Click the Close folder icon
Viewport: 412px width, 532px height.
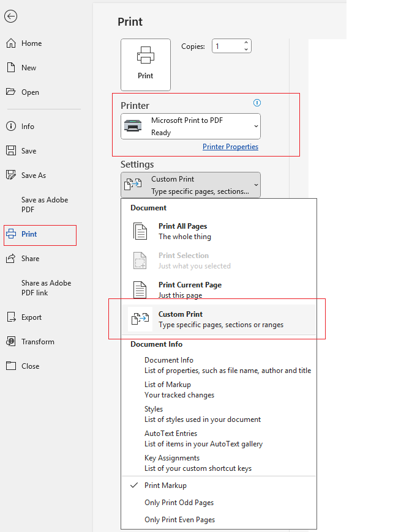coord(11,366)
